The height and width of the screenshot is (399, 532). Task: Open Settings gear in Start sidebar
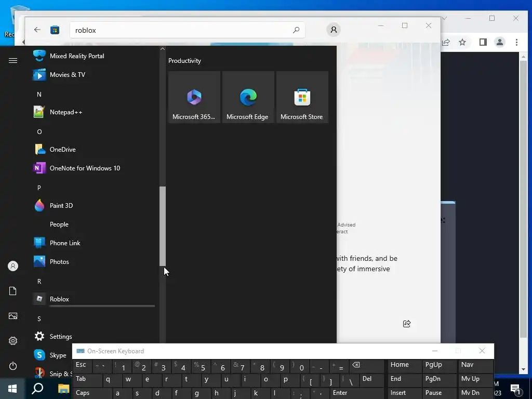[x=13, y=341]
